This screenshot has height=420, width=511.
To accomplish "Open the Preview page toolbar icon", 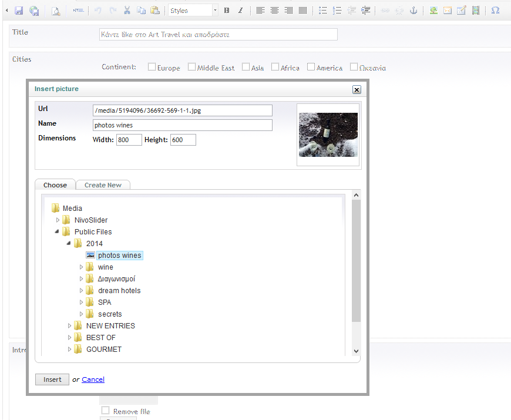I will [56, 11].
